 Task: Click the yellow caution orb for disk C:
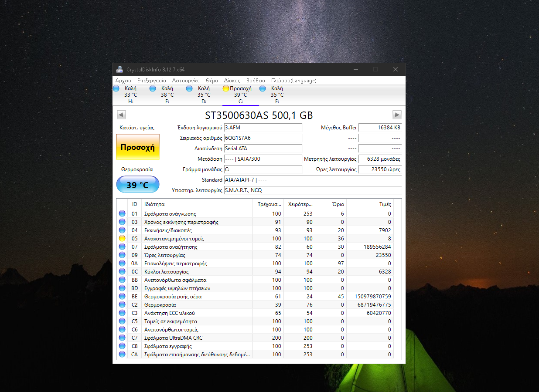226,88
